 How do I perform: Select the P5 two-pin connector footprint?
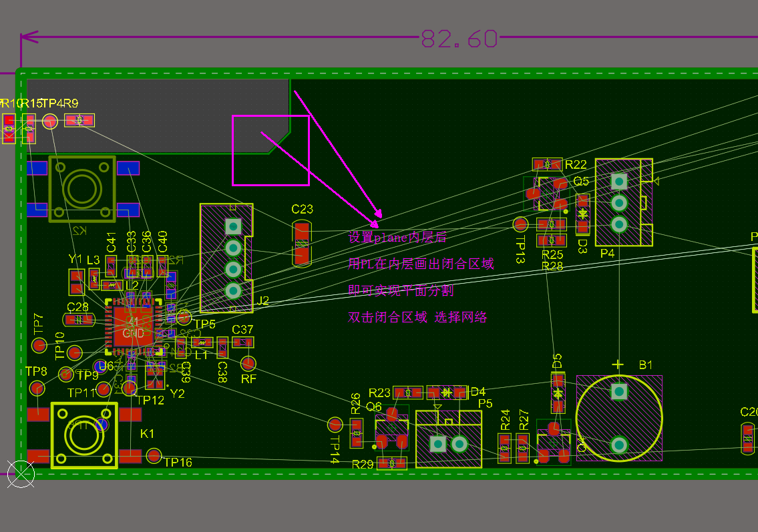[x=449, y=439]
